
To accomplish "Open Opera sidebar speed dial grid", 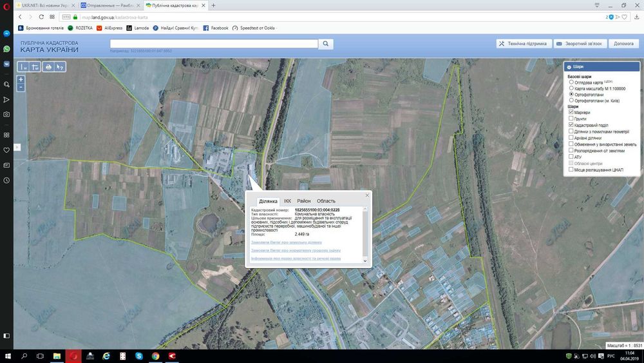I will pos(6,135).
